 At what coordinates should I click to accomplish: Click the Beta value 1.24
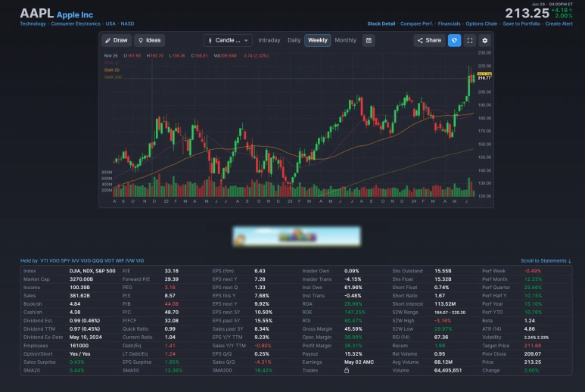[x=530, y=321]
